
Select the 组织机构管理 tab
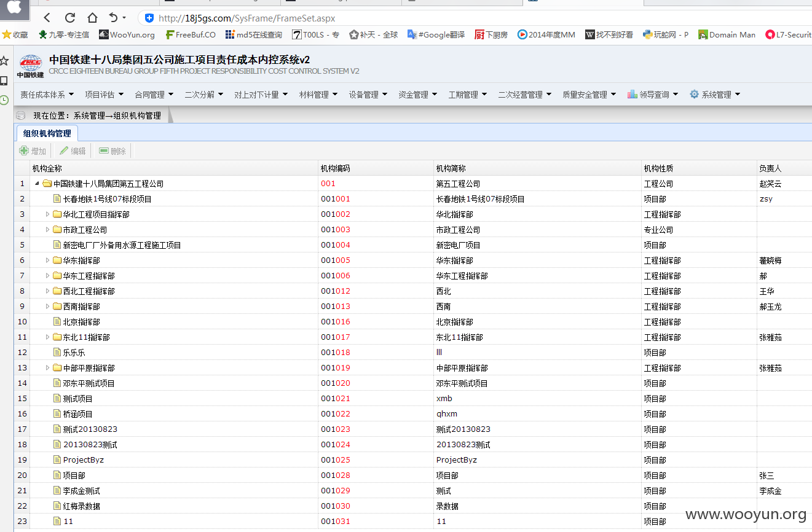[47, 133]
